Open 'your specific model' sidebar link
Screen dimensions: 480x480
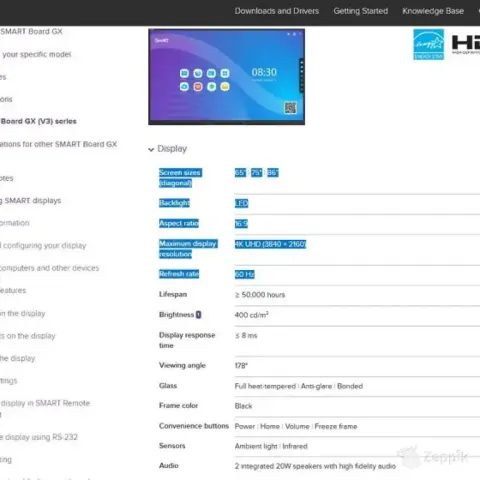(36, 54)
